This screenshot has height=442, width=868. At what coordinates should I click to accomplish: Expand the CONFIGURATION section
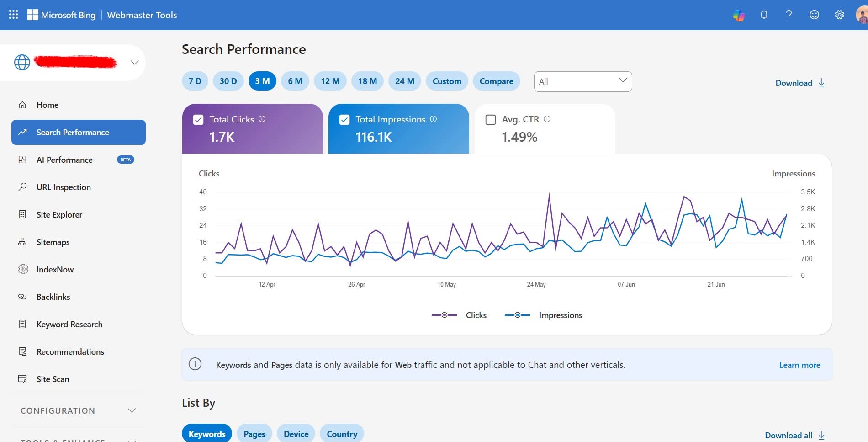(79, 410)
